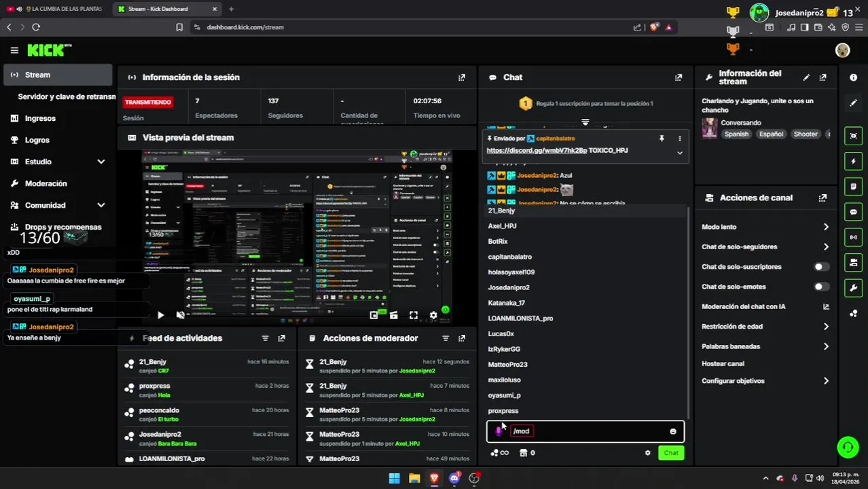The image size is (868, 489).
Task: Pop out the Acciones de moderador panel
Action: [462, 338]
